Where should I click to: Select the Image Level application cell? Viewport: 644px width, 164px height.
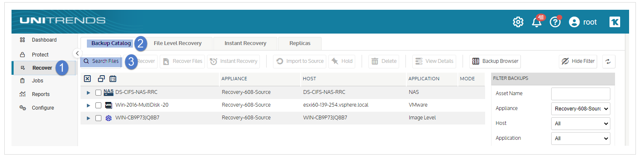point(422,118)
